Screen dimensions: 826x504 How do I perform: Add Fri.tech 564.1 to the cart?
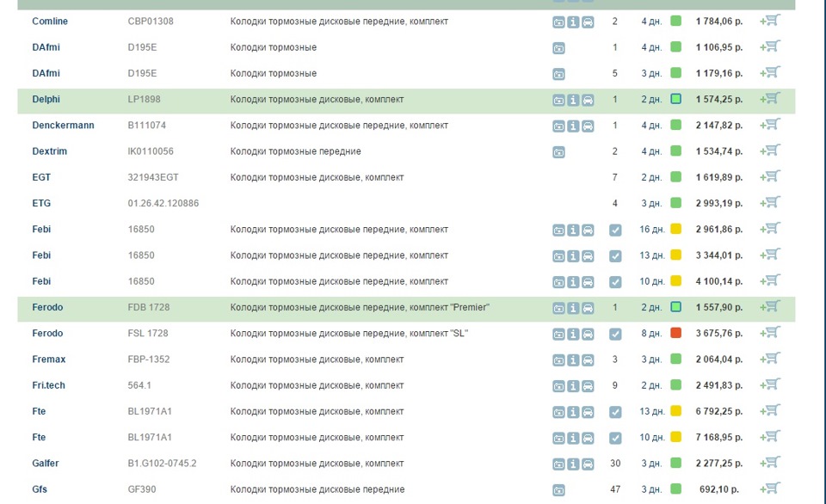point(769,384)
